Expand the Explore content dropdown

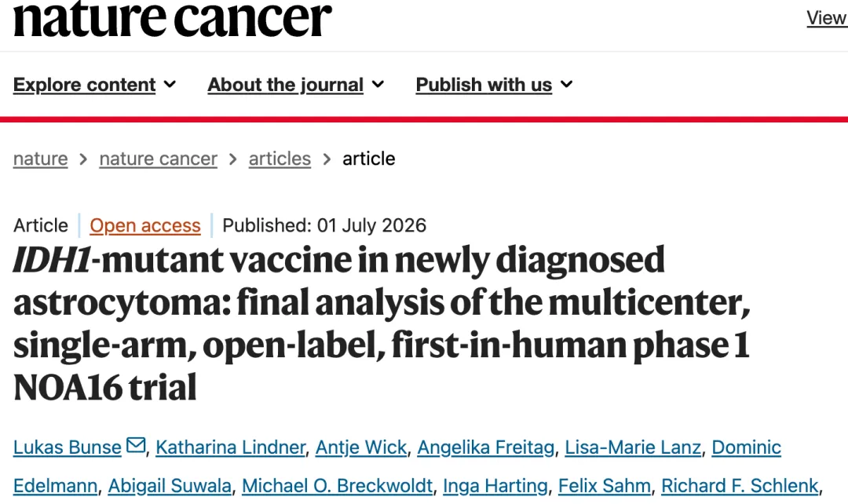[x=95, y=85]
